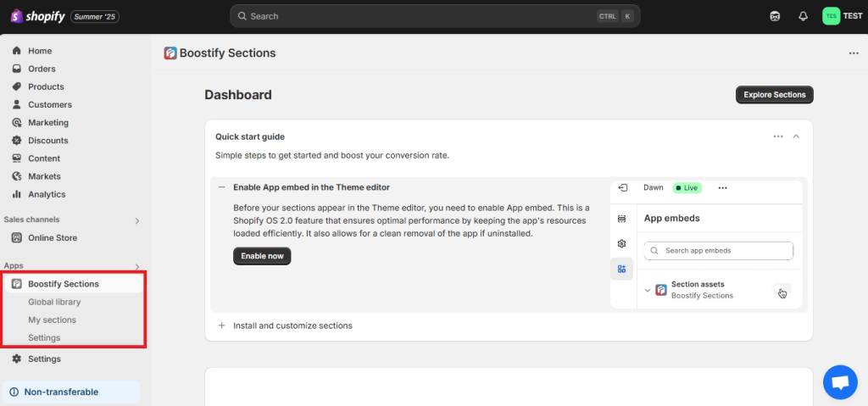
Task: Open Boostify Settings sub-item
Action: [x=44, y=338]
